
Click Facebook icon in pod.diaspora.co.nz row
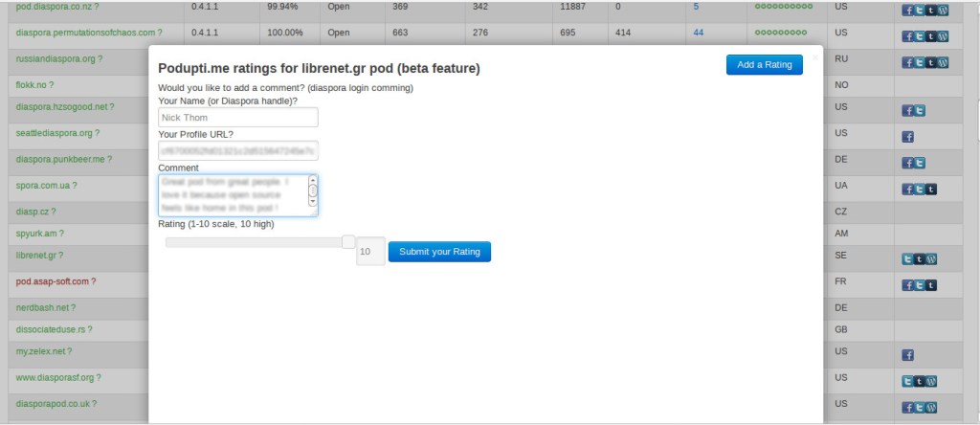[x=908, y=11]
